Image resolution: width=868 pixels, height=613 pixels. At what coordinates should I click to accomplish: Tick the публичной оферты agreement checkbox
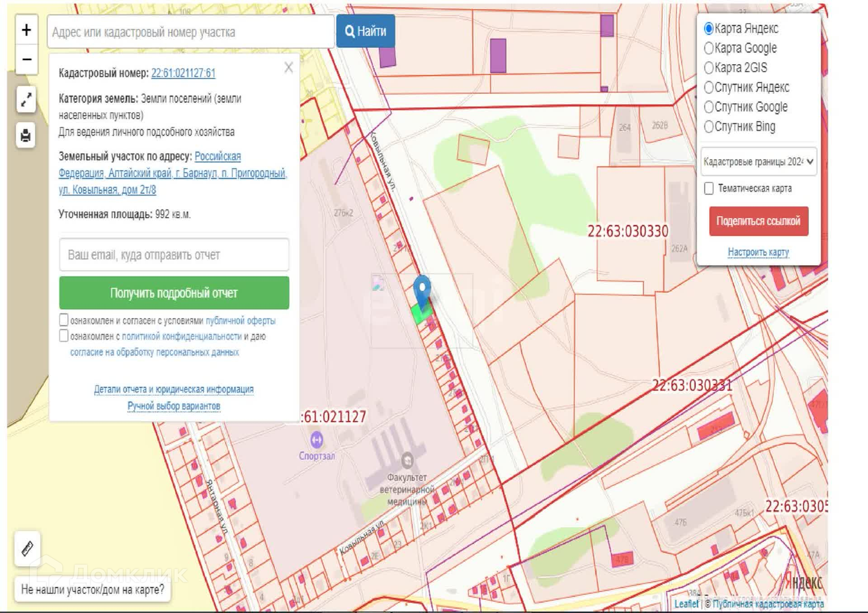coord(64,320)
